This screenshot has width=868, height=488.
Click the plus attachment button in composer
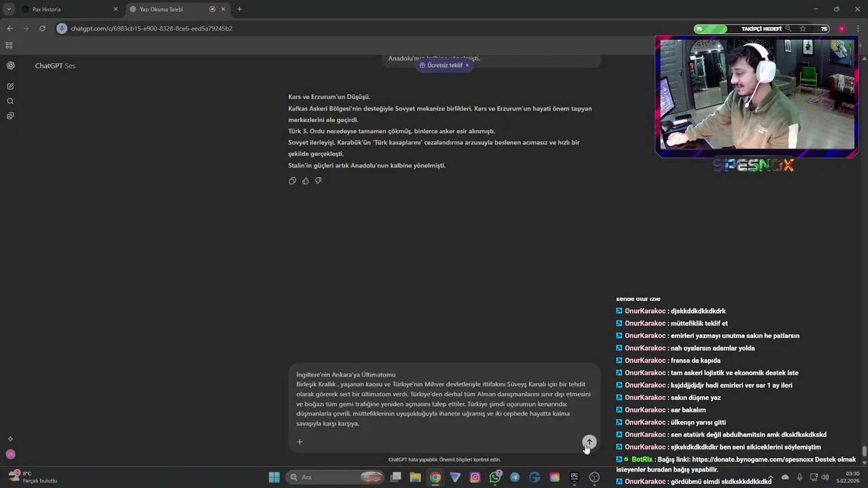pyautogui.click(x=300, y=442)
